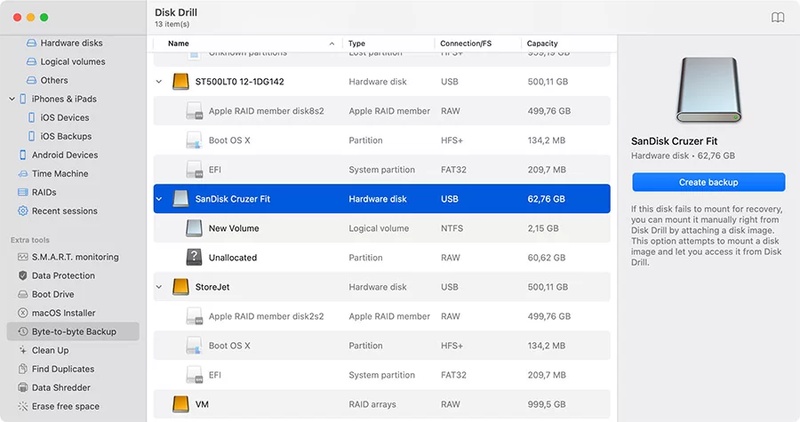Click the ST500LT0 12-1DG142 orange disk icon
This screenshot has height=422, width=800.
click(x=181, y=82)
